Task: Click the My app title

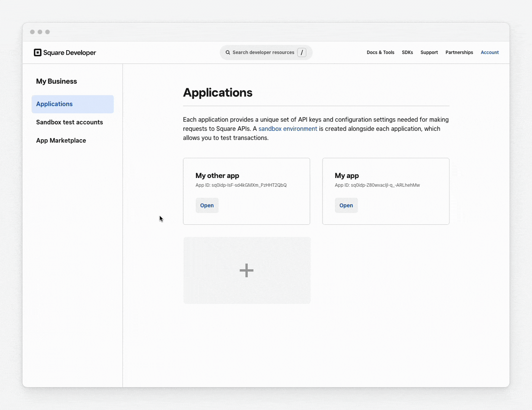Action: (x=347, y=176)
